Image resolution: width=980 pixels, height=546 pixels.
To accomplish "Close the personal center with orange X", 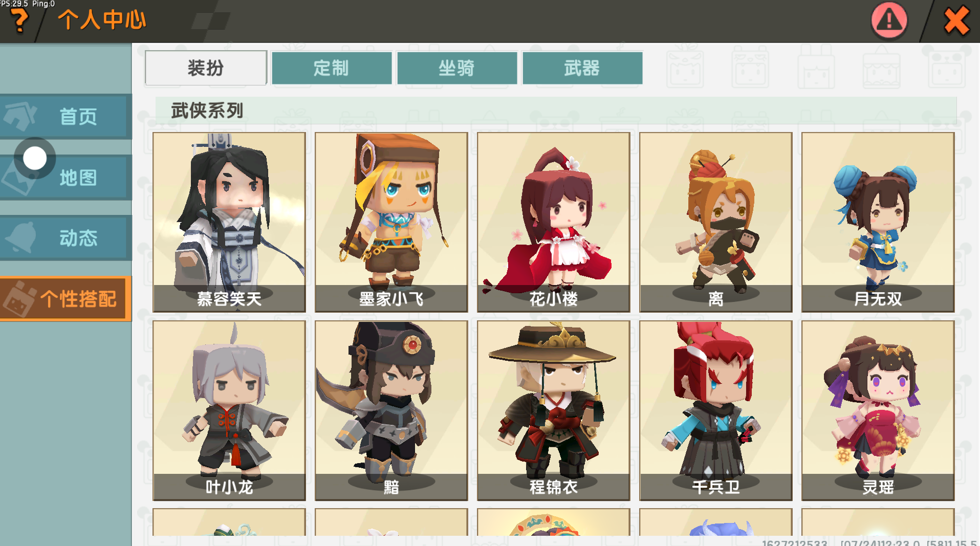I will 956,21.
